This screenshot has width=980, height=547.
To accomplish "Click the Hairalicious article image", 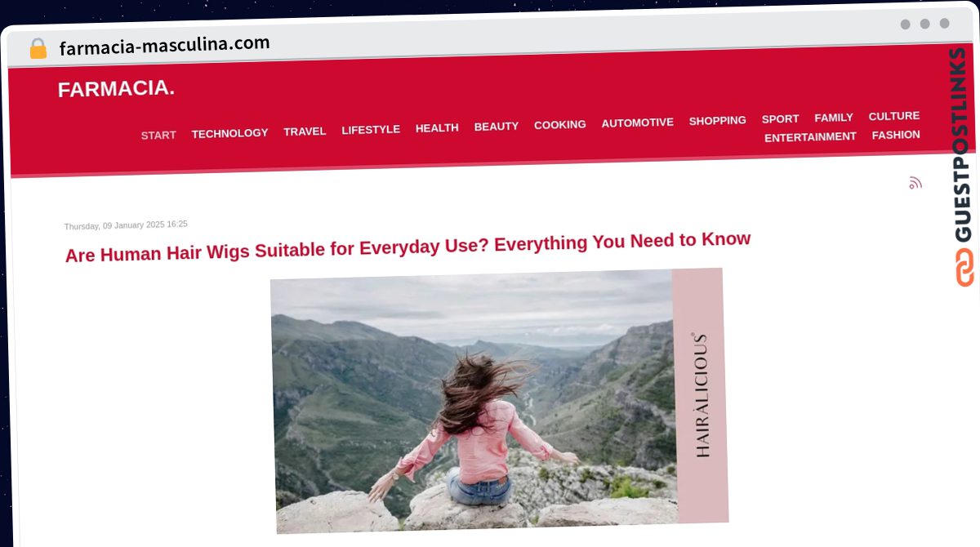I will (x=500, y=401).
